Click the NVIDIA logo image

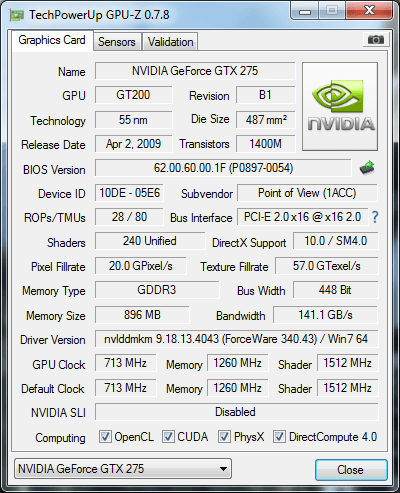[x=340, y=107]
